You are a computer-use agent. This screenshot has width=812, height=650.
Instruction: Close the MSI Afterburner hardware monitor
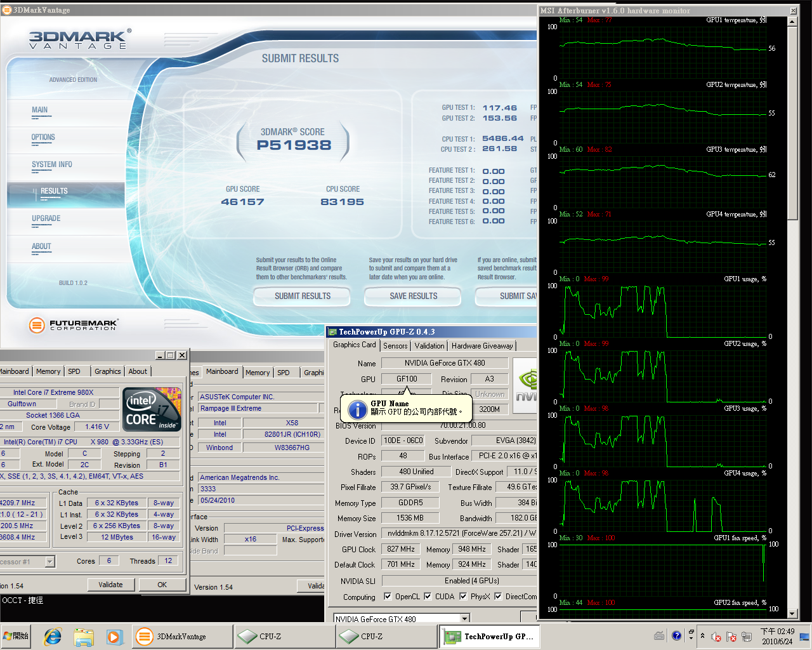793,10
